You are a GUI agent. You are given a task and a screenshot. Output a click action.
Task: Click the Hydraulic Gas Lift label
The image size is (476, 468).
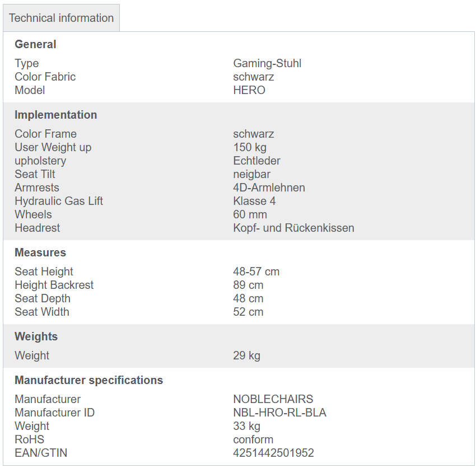point(59,201)
